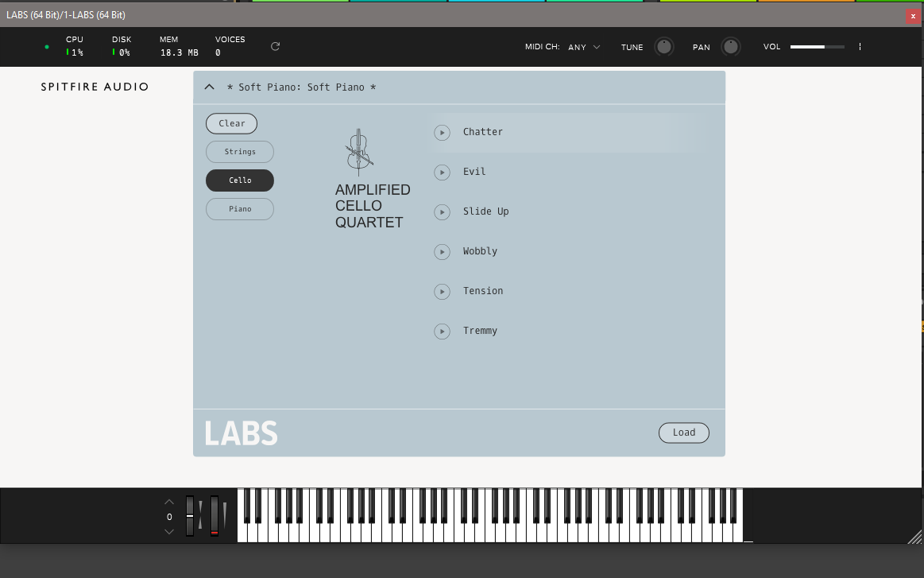924x578 pixels.
Task: Click the Spitfire Audio logo
Action: coord(95,87)
